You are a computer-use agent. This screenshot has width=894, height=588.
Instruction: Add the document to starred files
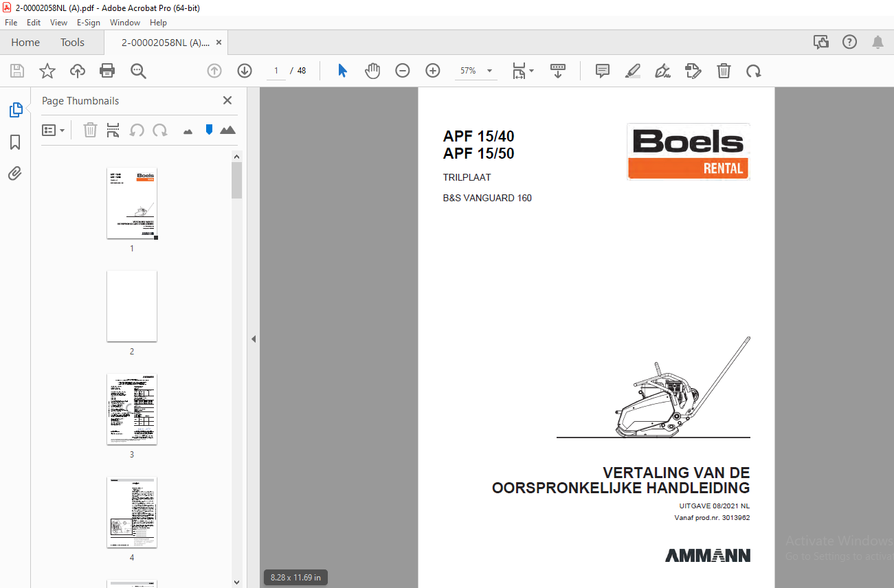tap(47, 71)
